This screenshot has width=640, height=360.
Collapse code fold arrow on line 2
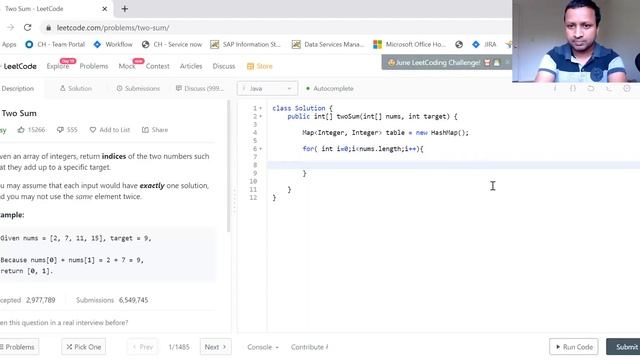click(261, 116)
